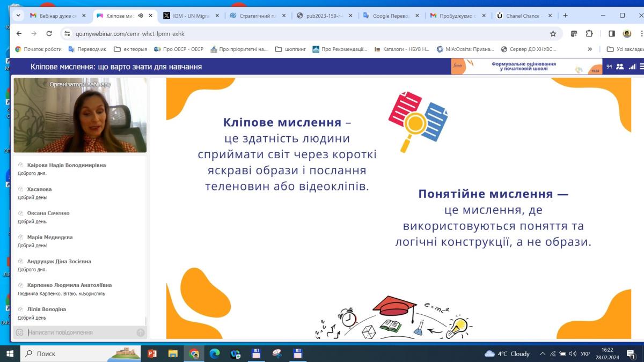Viewport: 644px width, 362px height.
Task: Open the Chrome tab search dropdown
Action: pyautogui.click(x=18, y=16)
